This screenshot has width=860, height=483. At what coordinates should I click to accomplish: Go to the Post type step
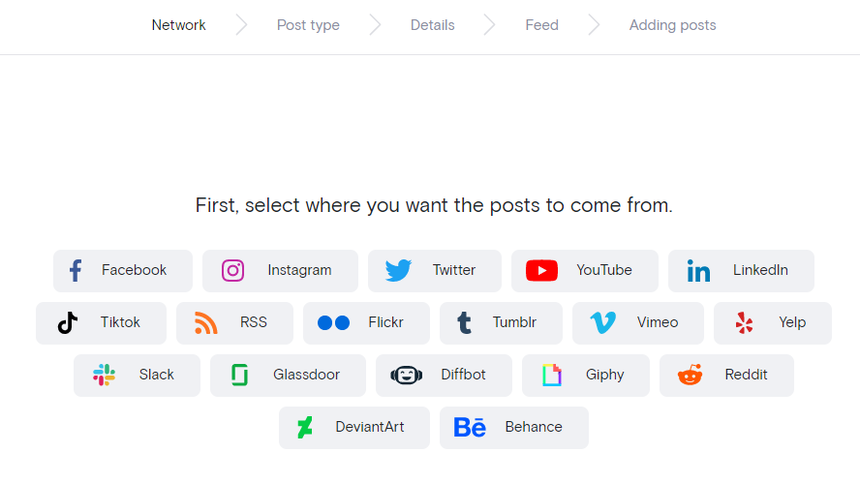coord(308,25)
